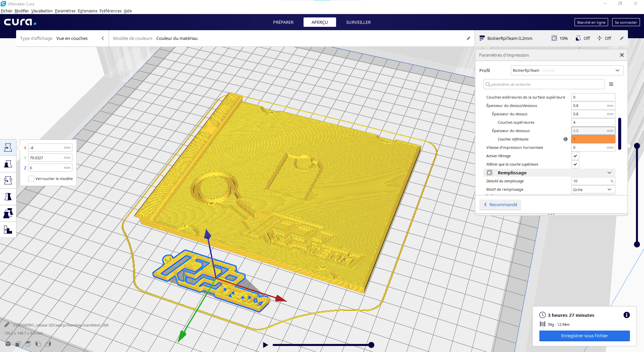Click Enregistrer sous Fichier button

point(584,336)
